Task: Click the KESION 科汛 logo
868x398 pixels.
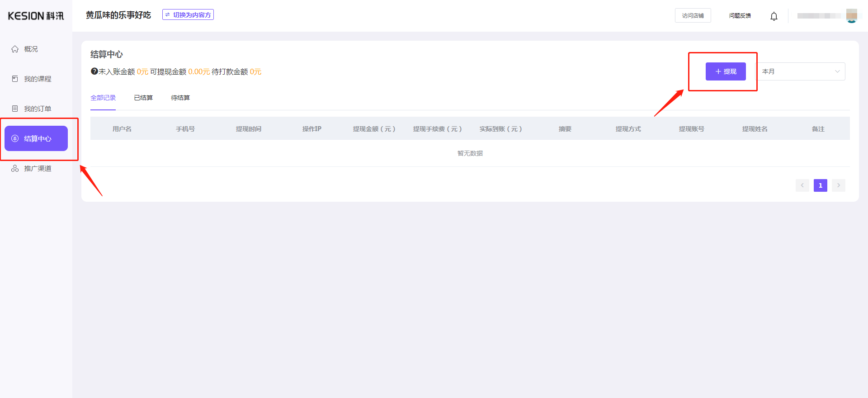Action: [36, 16]
